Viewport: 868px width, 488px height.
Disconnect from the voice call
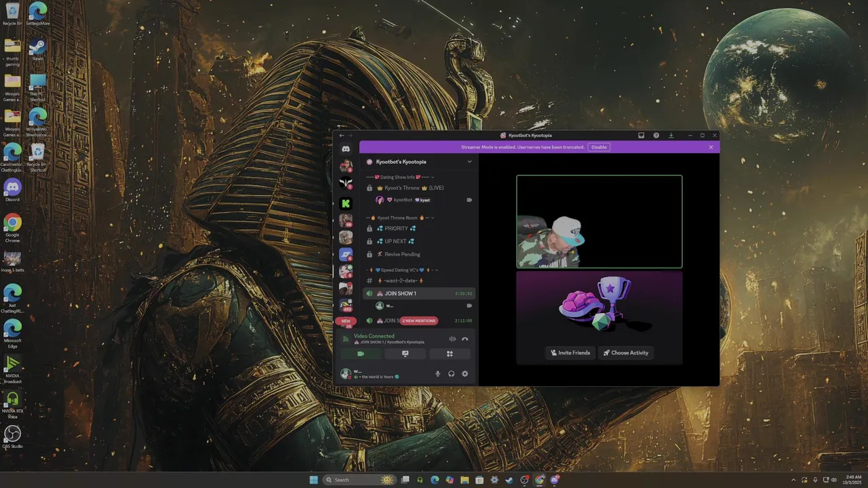[465, 339]
